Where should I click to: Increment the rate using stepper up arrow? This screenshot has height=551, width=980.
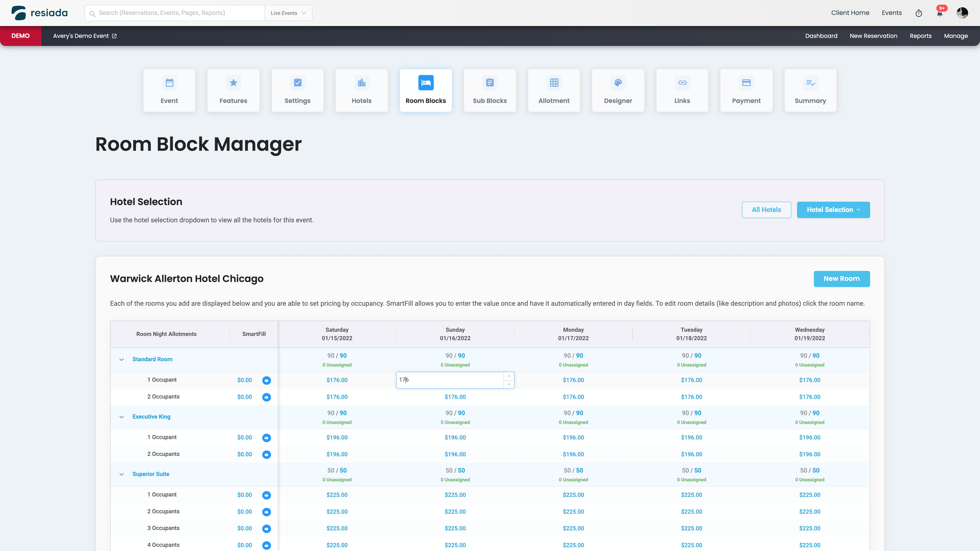coord(509,376)
